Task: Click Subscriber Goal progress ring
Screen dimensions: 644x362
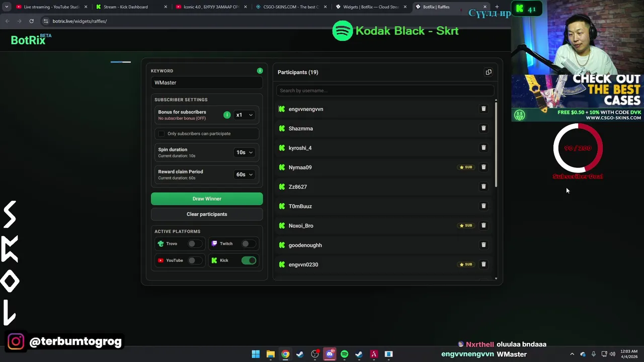Action: point(578,148)
